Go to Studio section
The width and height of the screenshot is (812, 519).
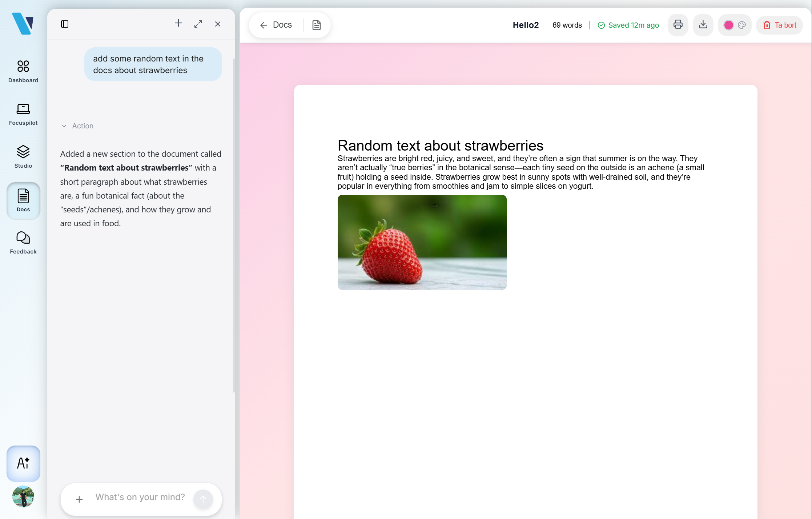pos(23,157)
